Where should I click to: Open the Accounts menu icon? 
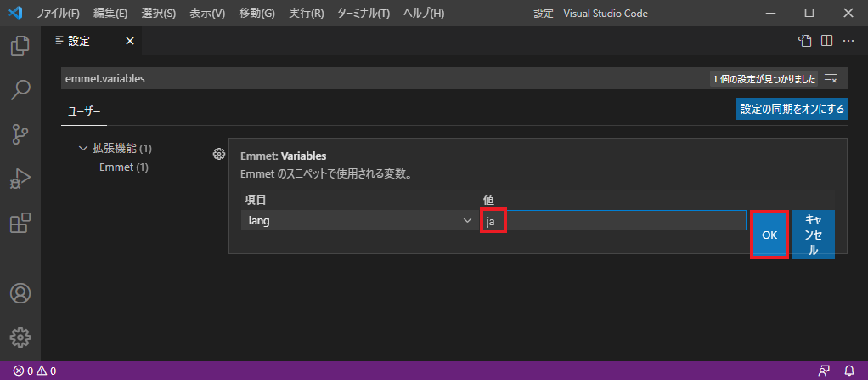coord(20,293)
